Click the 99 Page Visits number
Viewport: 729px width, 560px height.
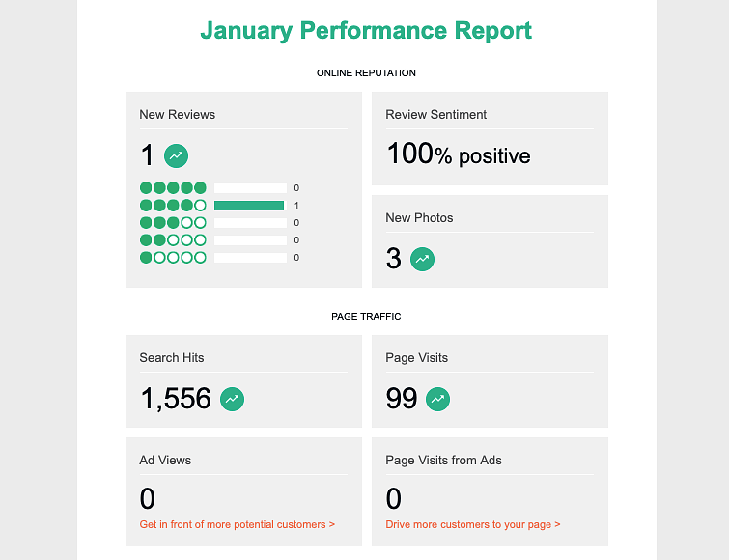(401, 399)
